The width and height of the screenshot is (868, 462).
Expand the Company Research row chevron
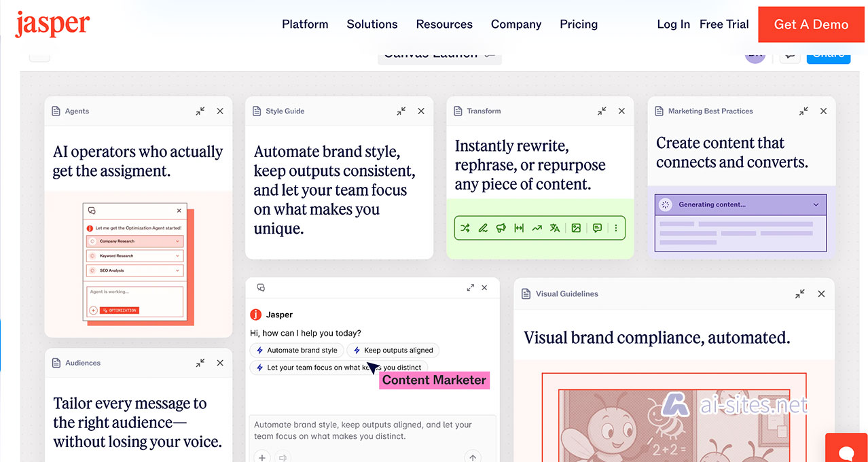point(178,241)
